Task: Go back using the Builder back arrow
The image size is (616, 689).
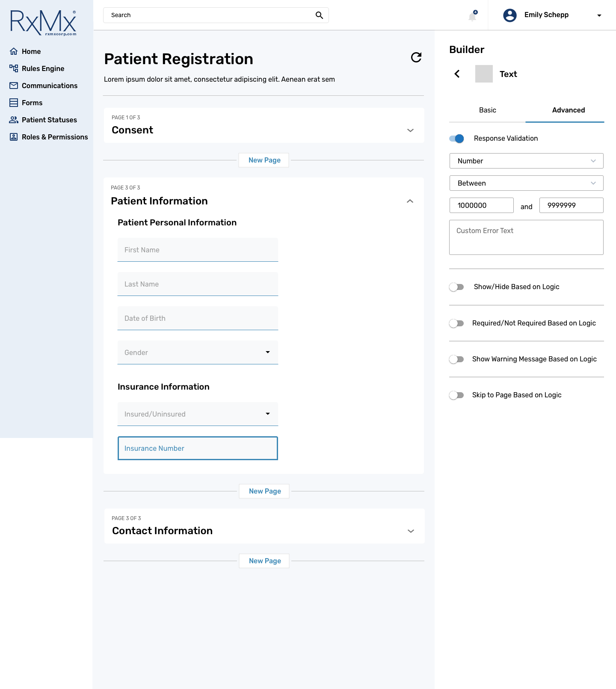Action: point(457,74)
